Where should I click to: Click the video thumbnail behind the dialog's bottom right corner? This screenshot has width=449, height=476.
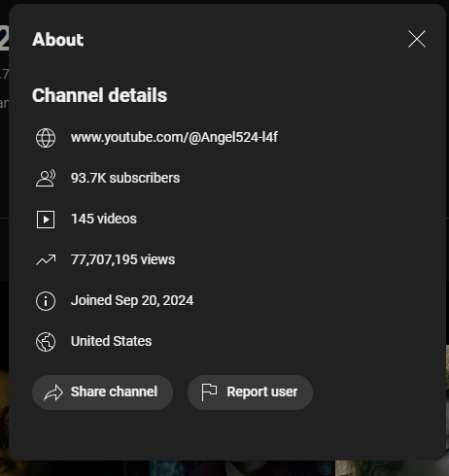click(x=392, y=466)
